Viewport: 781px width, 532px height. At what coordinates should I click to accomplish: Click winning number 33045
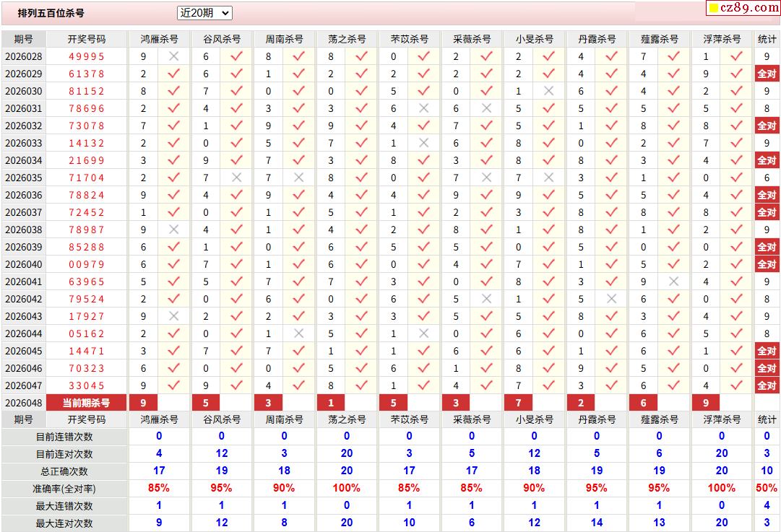point(87,385)
